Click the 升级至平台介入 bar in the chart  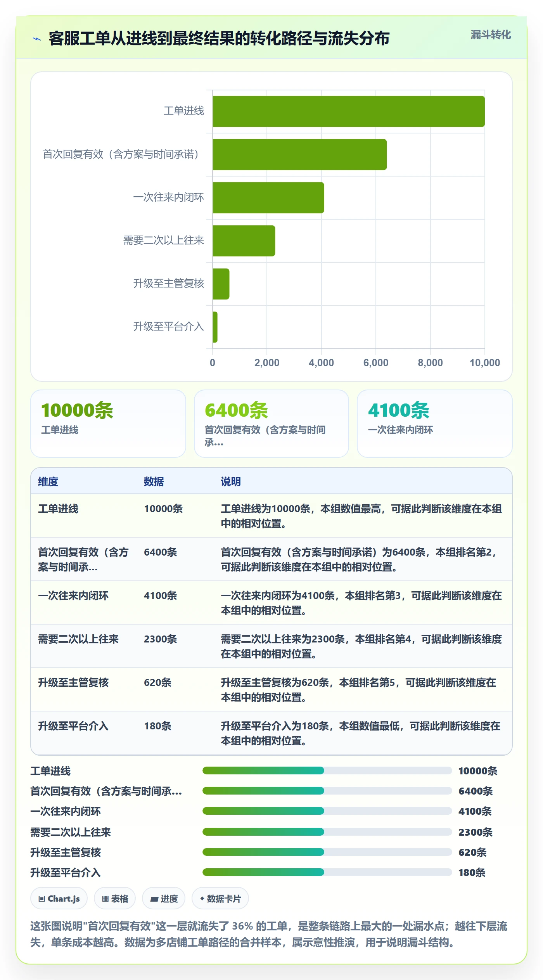pos(215,327)
